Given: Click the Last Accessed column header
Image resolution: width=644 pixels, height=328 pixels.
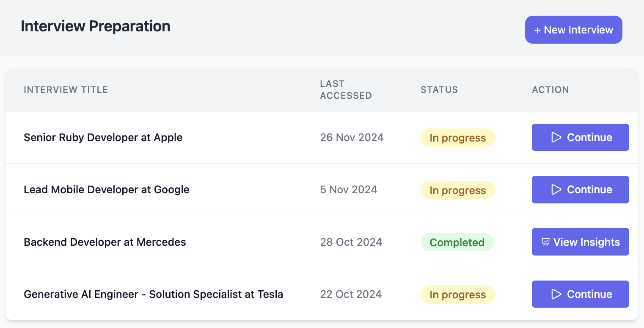Looking at the screenshot, I should tap(346, 89).
